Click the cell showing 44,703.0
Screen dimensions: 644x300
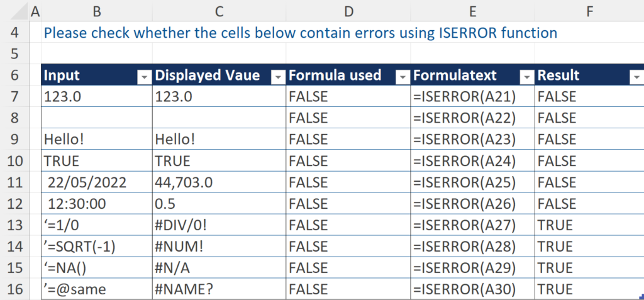coord(218,182)
